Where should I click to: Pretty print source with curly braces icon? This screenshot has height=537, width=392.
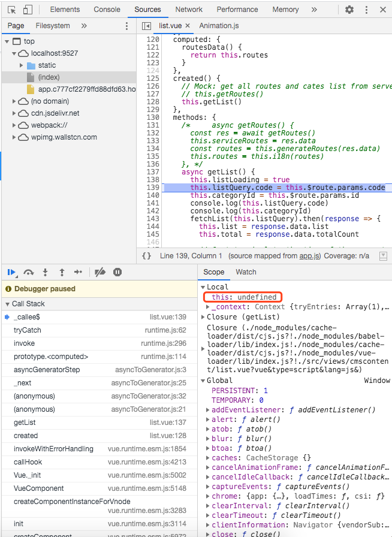146,256
